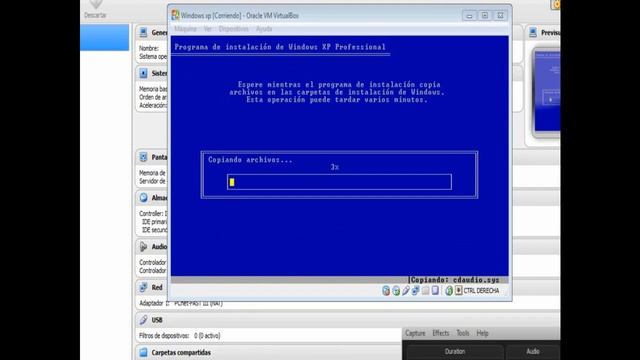The image size is (640, 360).
Task: Click the Audio column in recorder window
Action: [x=533, y=351]
